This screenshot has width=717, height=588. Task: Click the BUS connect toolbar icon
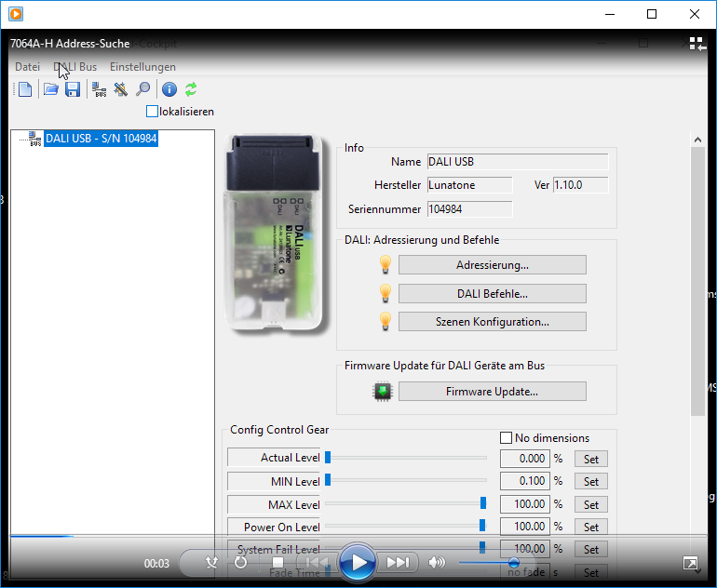click(99, 89)
